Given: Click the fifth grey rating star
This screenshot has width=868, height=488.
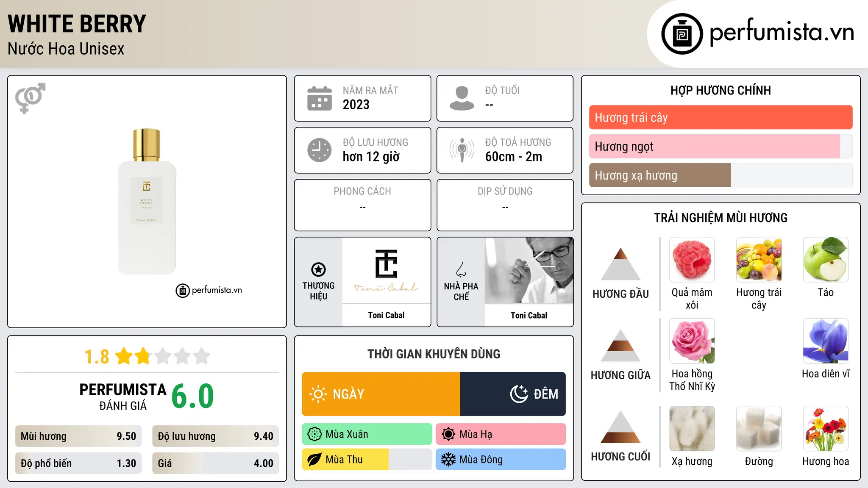Looking at the screenshot, I should click(x=202, y=356).
